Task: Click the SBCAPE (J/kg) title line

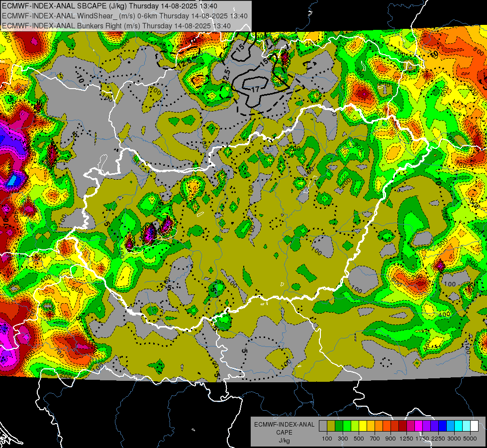Action: point(109,6)
